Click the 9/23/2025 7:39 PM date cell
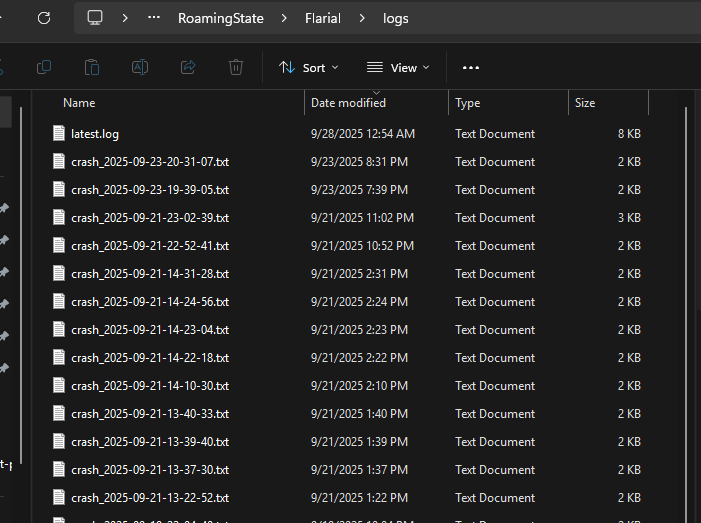Image resolution: width=701 pixels, height=523 pixels. point(359,190)
